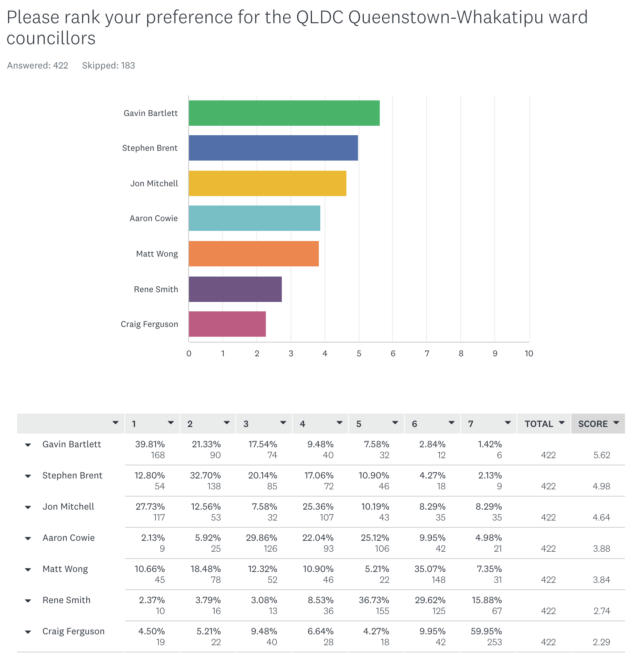The image size is (642, 672).
Task: Click the first-column header dropdown arrow
Action: pyautogui.click(x=115, y=423)
